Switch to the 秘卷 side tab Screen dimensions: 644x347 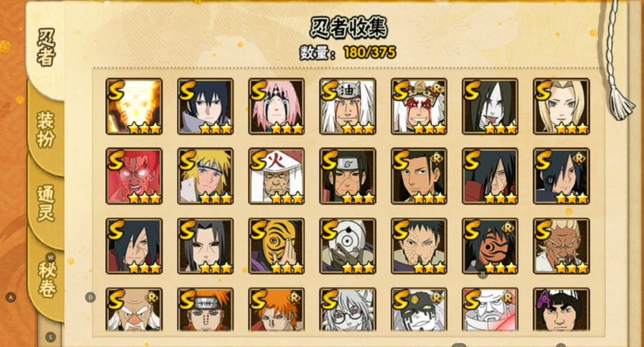coord(47,279)
